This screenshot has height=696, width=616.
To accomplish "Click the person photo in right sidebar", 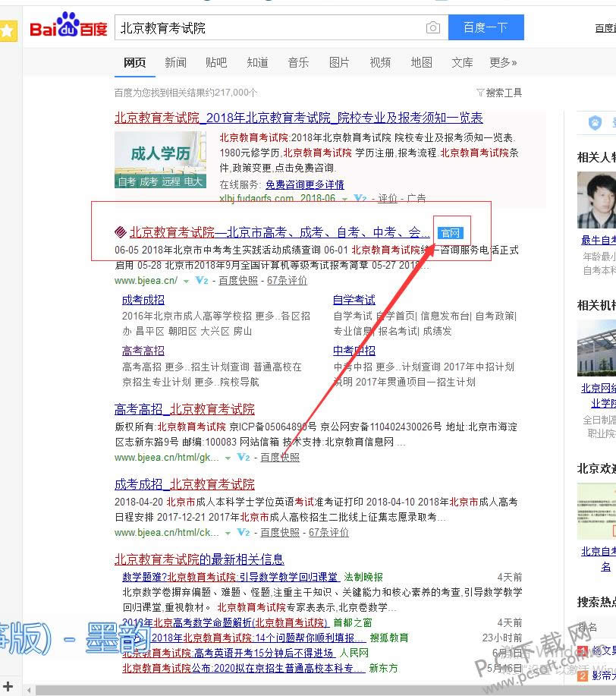I will [x=597, y=200].
